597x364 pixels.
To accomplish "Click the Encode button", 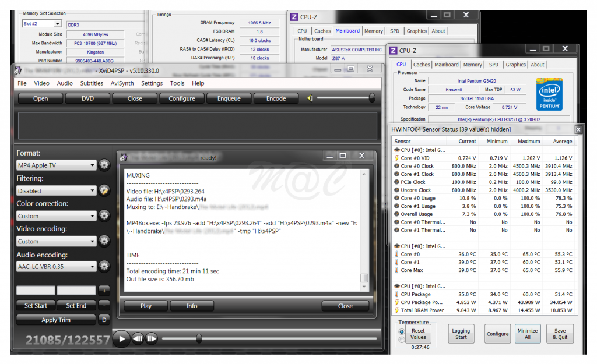I will click(x=276, y=98).
